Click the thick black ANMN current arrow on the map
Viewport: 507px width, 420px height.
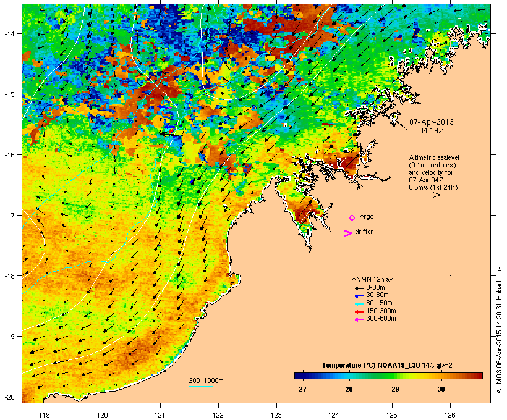pyautogui.click(x=168, y=133)
